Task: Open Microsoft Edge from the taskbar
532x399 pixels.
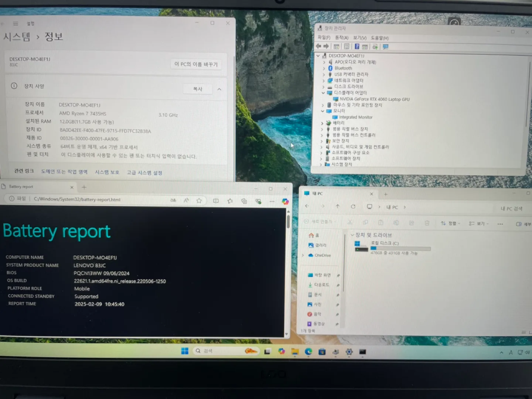Action: click(308, 351)
